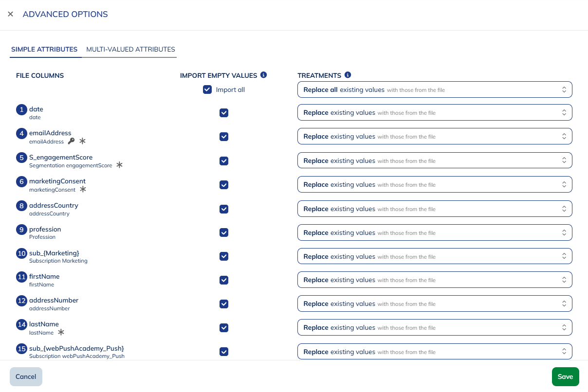Click the key icon under emailAddress
This screenshot has height=392, width=588.
point(71,141)
